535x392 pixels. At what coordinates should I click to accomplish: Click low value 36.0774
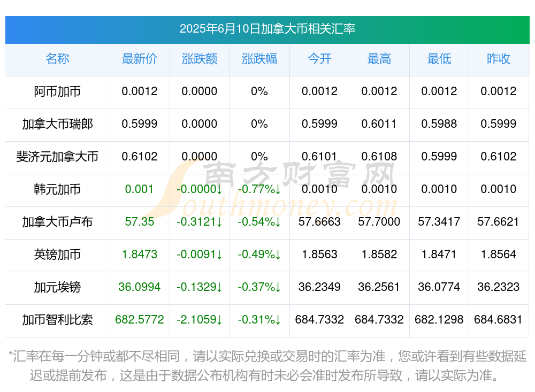(x=439, y=287)
